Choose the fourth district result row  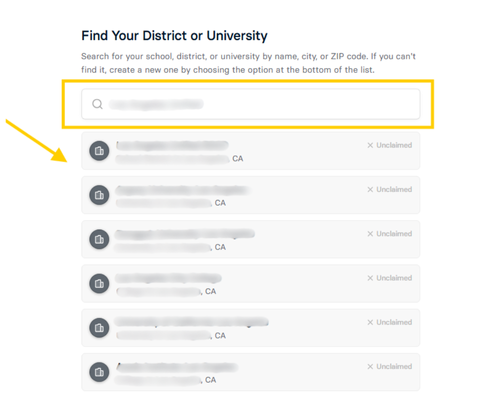(251, 284)
